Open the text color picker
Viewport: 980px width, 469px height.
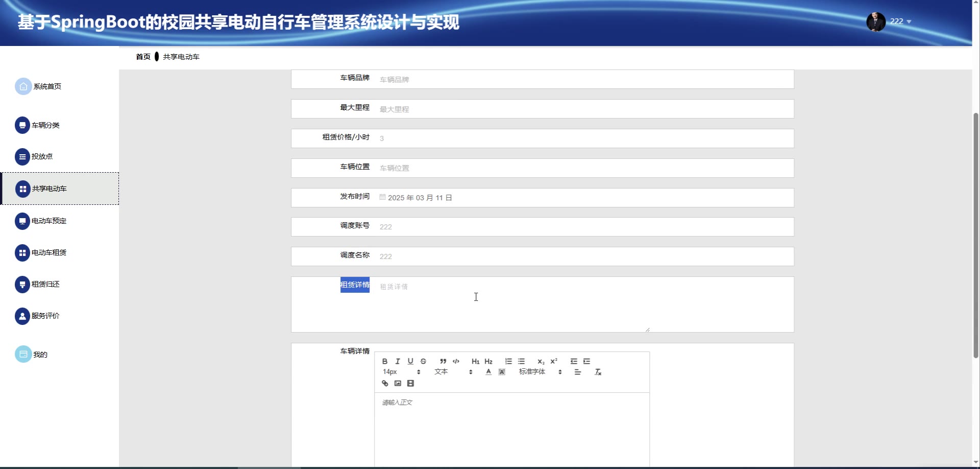coord(488,372)
